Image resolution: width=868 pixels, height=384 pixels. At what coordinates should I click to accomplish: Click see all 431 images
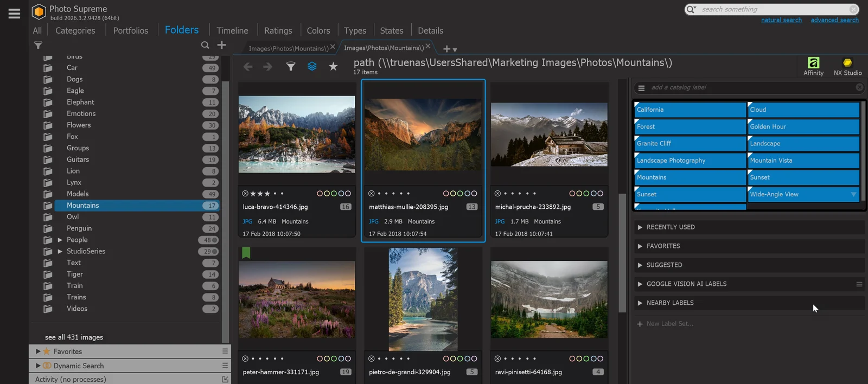[x=74, y=337]
